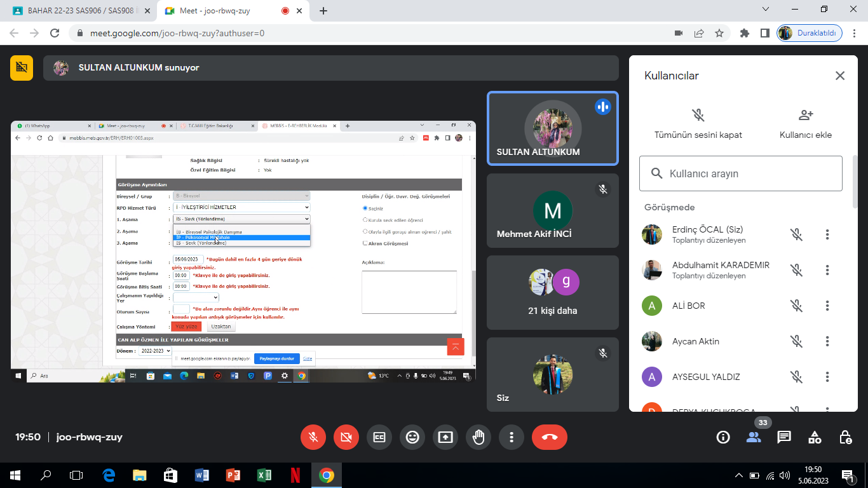This screenshot has height=488, width=868.
Task: Toggle the participants panel icon
Action: [754, 437]
